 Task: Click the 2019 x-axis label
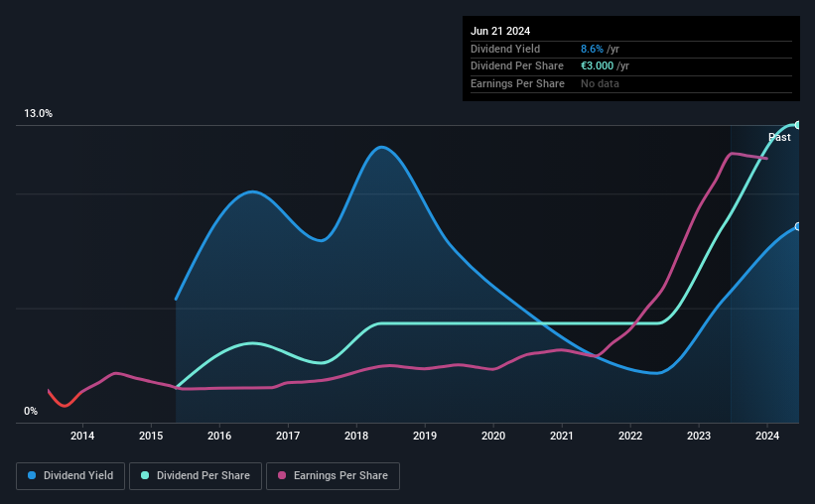(x=425, y=436)
